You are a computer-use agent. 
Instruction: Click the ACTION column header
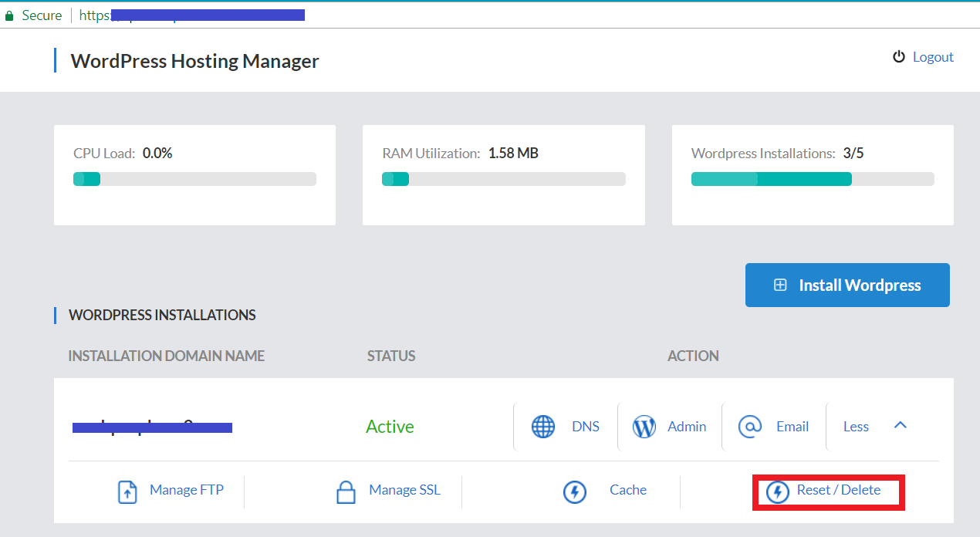pyautogui.click(x=693, y=356)
